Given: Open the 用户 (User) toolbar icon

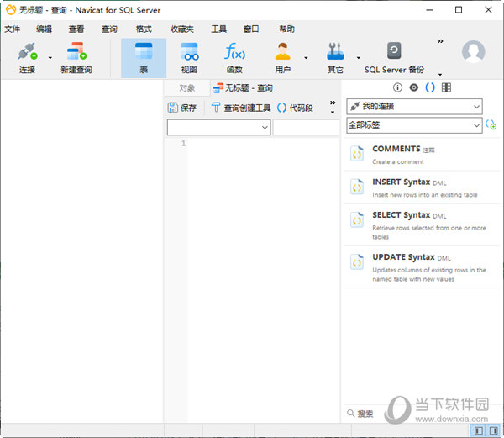Looking at the screenshot, I should tap(282, 55).
